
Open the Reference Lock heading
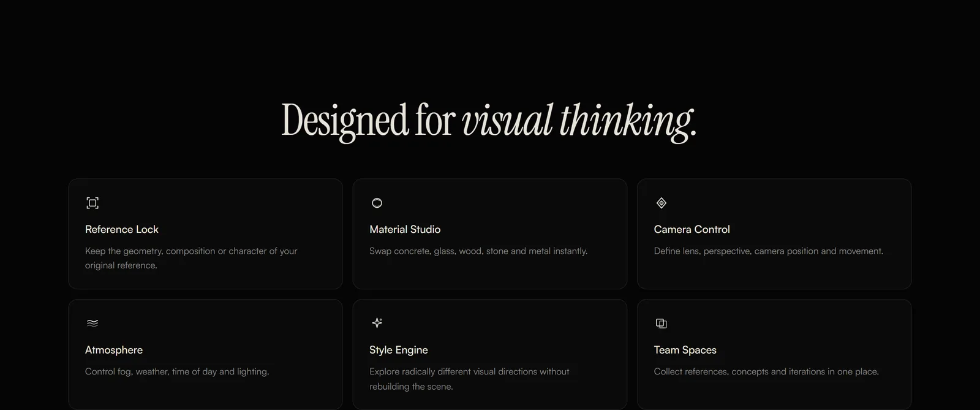pos(122,229)
